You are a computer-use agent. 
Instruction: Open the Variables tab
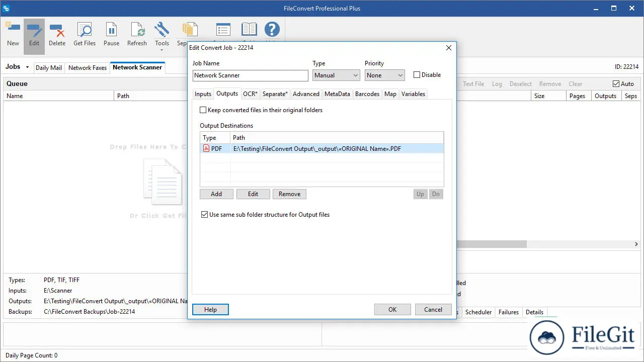point(413,94)
